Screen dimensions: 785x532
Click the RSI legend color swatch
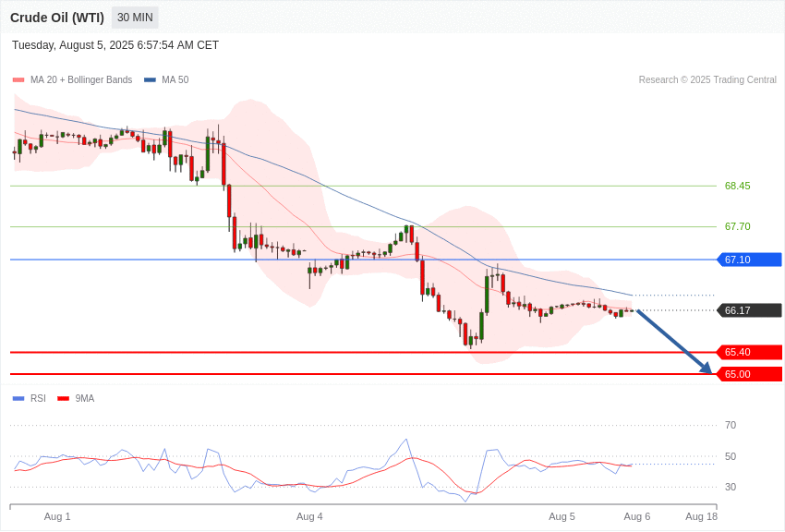tap(18, 398)
